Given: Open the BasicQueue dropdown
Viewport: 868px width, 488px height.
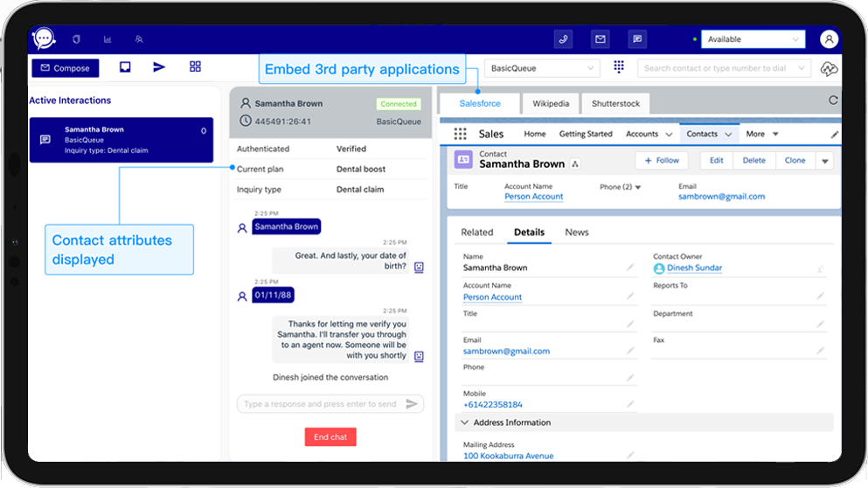Looking at the screenshot, I should [542, 68].
